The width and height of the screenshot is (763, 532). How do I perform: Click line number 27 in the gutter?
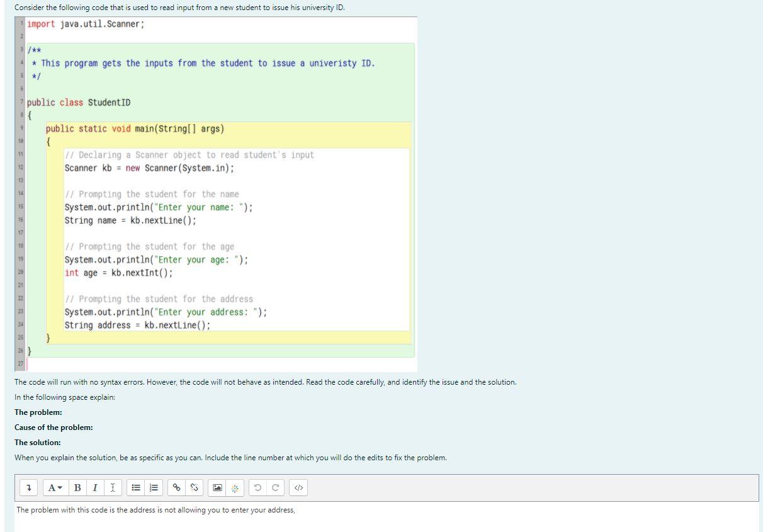(20, 364)
